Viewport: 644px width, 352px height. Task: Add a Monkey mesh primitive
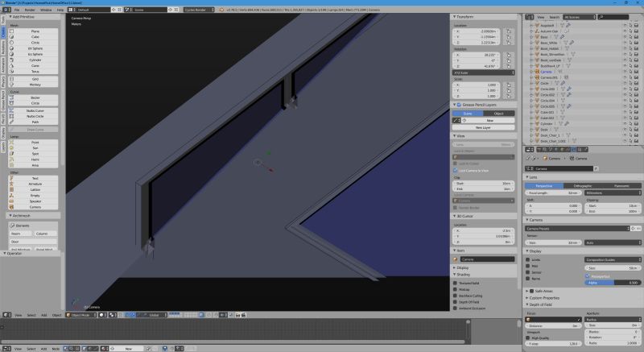(33, 85)
